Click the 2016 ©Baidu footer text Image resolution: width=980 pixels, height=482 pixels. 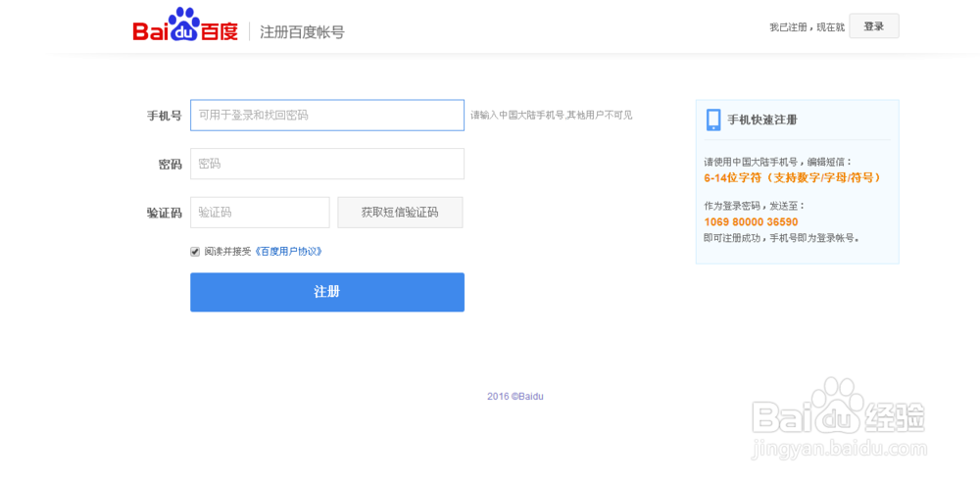point(515,397)
